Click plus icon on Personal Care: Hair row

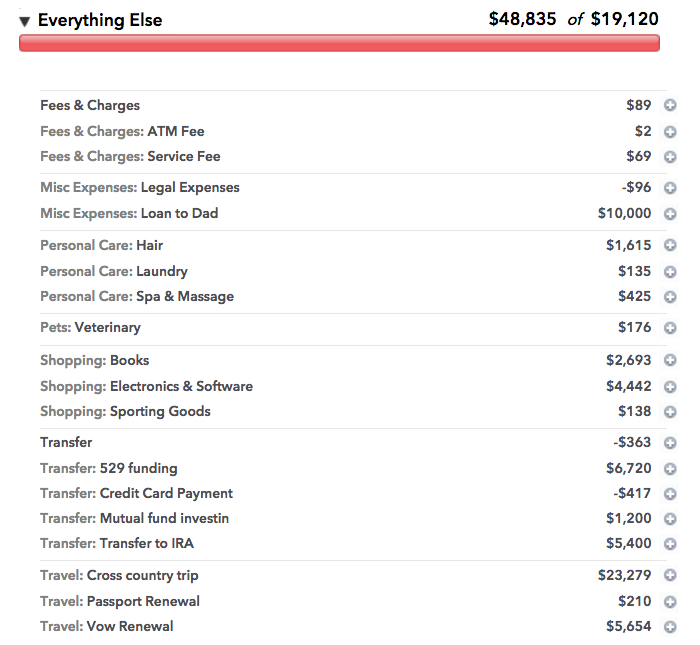670,246
